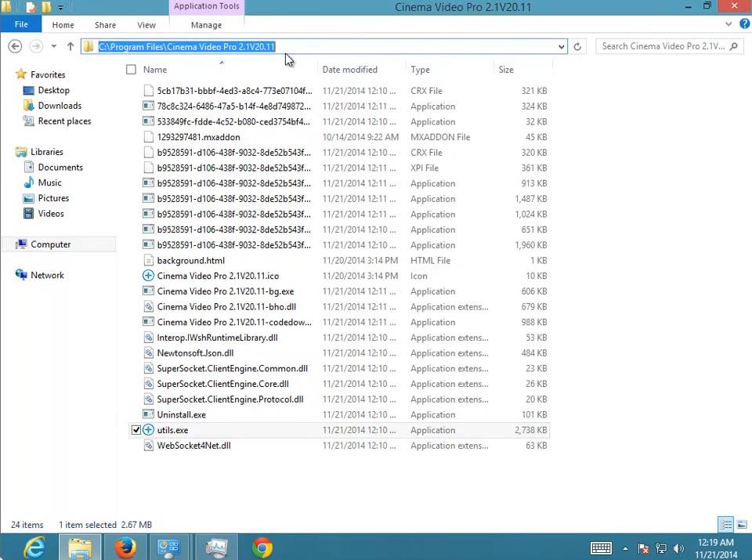Open the Pictures library

(53, 198)
